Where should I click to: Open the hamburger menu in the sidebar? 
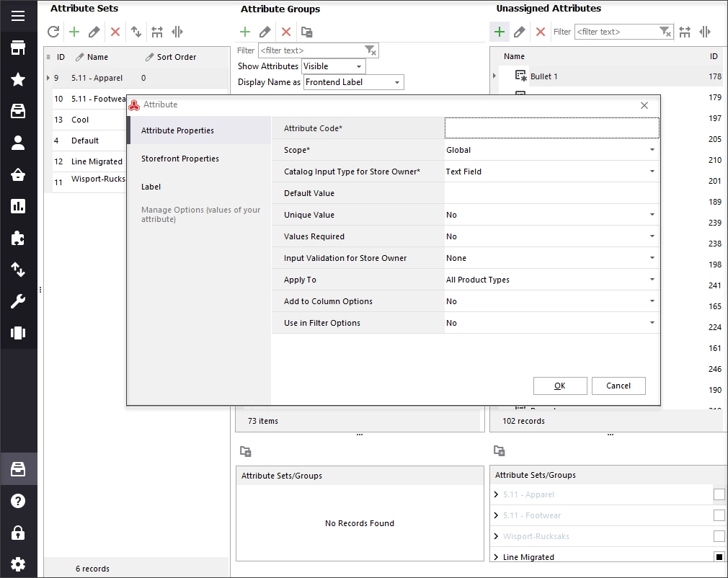(17, 16)
